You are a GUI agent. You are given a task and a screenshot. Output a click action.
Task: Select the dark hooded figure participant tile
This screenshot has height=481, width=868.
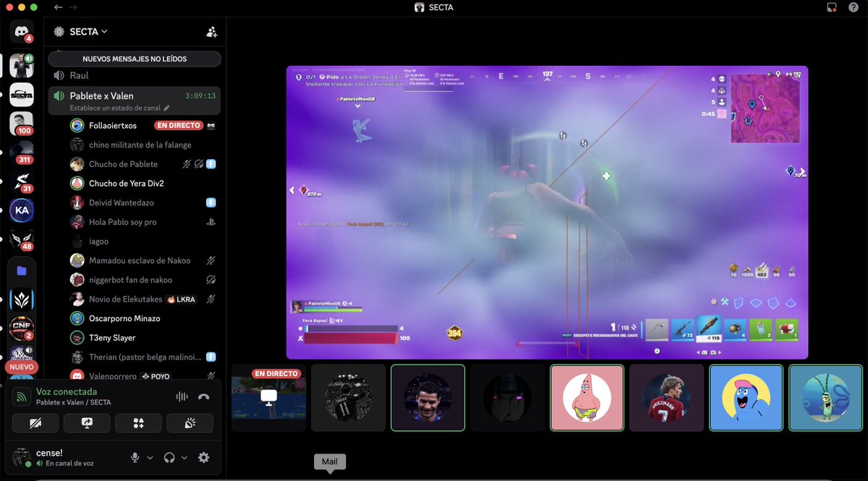[x=507, y=398]
